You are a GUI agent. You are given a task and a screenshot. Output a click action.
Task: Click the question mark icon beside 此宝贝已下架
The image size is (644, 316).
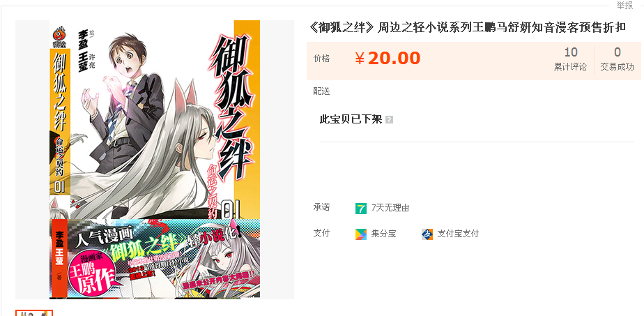[x=390, y=120]
